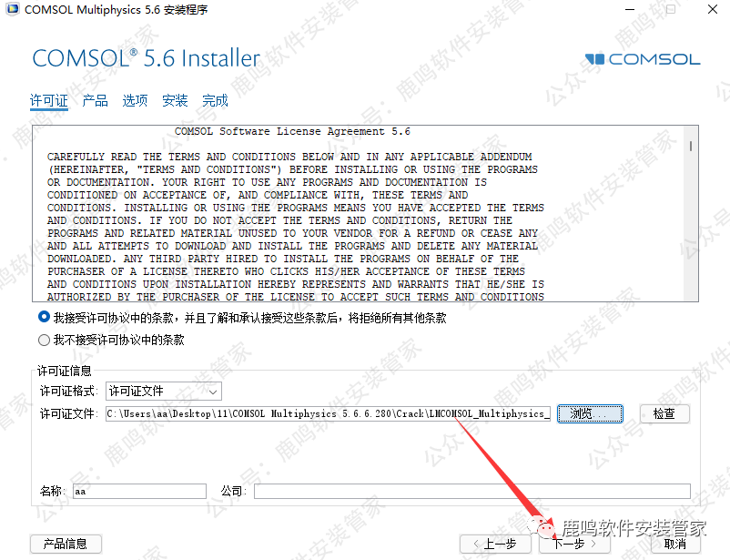Switch to the 许可证 tab
This screenshot has width=730, height=560.
click(x=49, y=101)
